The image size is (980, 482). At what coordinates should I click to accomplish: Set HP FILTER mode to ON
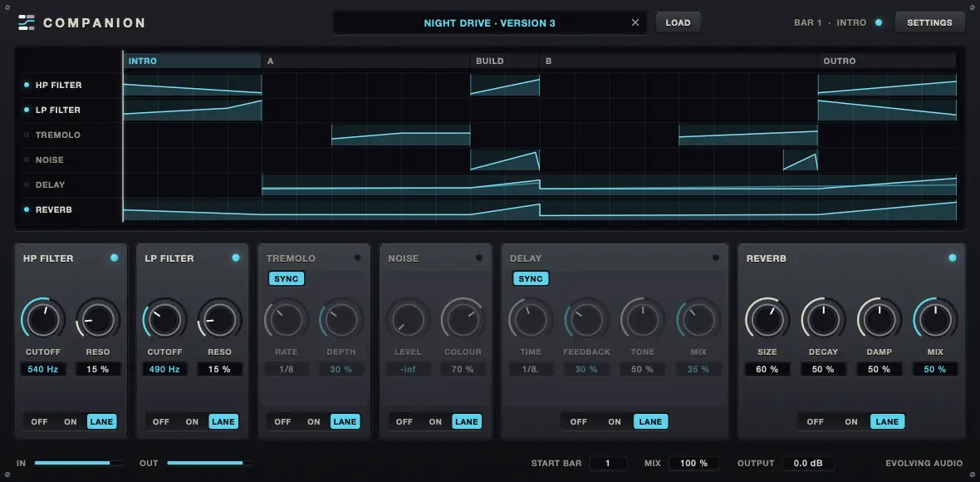tap(71, 422)
